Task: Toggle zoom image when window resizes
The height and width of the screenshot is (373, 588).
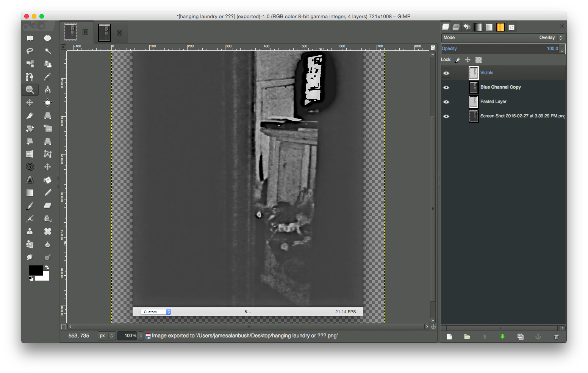Action: pyautogui.click(x=433, y=48)
